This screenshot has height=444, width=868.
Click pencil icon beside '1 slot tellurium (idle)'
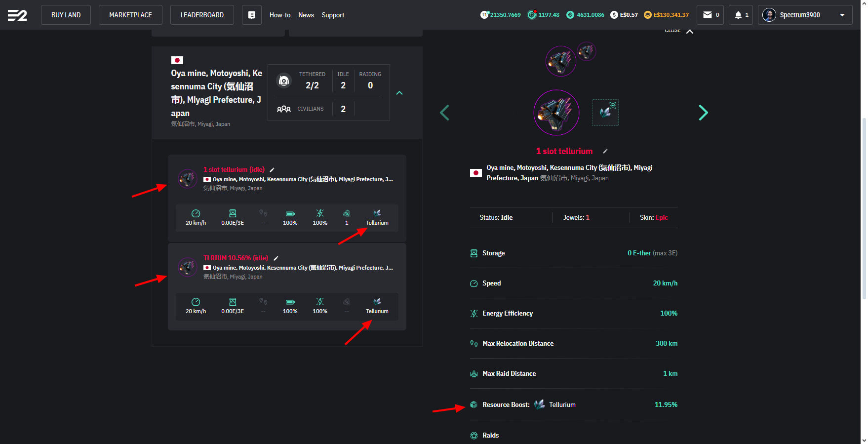(272, 170)
